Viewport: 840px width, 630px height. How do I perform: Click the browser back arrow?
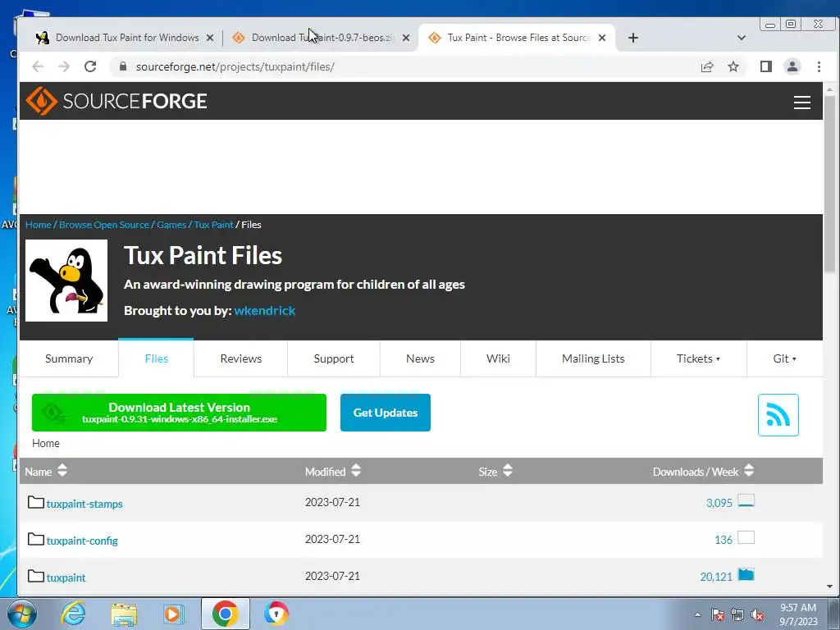click(38, 66)
